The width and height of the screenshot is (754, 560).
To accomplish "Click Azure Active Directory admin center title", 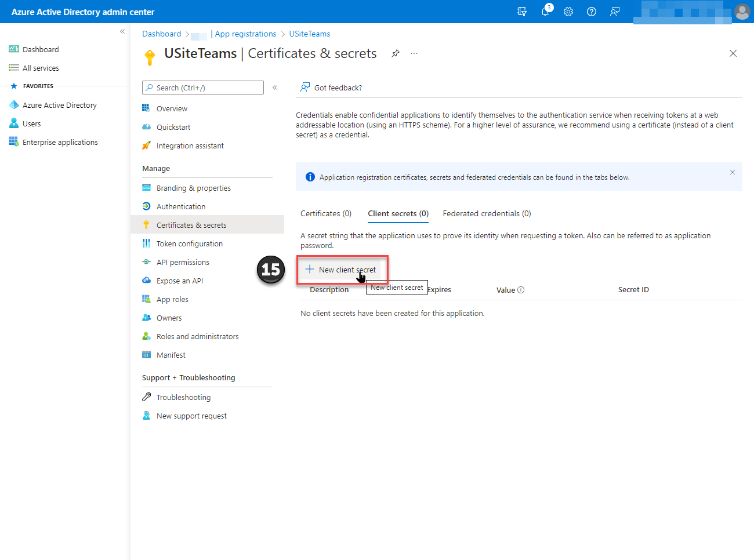I will tap(83, 12).
